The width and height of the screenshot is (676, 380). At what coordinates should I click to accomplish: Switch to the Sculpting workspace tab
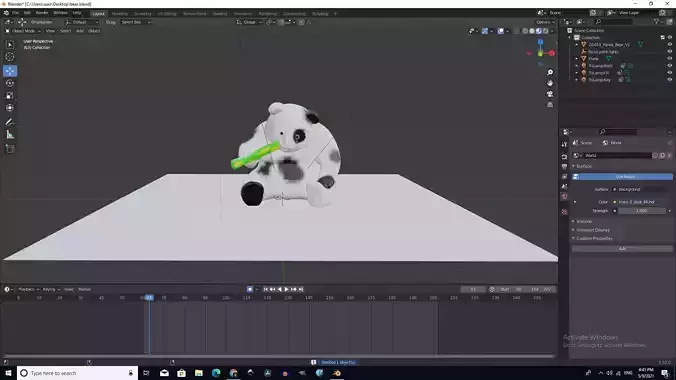tap(142, 14)
